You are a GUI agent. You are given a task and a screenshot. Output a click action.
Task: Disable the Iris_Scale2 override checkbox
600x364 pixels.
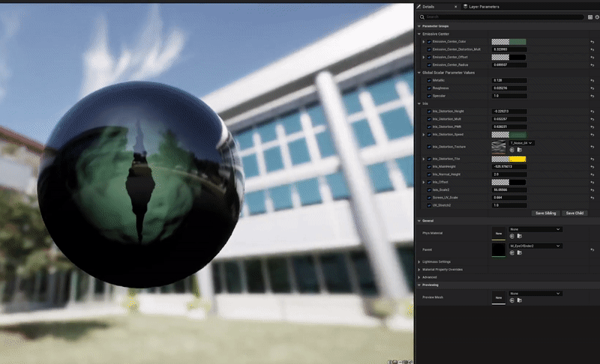[x=429, y=189]
